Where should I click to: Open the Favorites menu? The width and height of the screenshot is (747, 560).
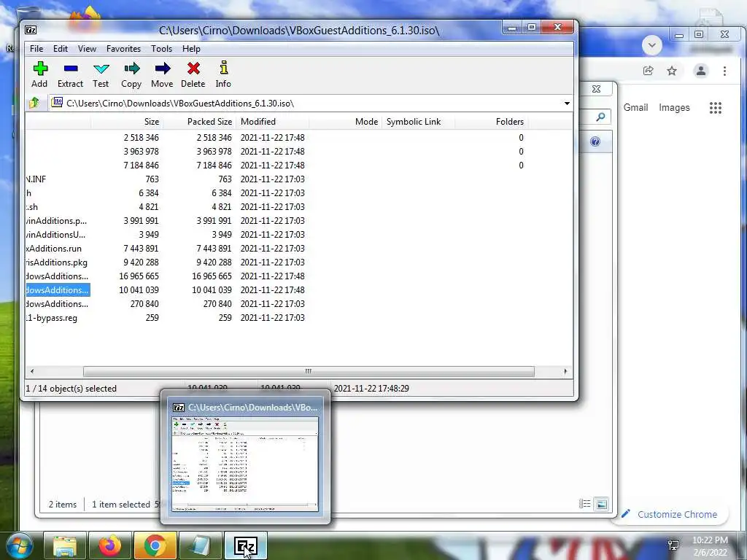(x=124, y=49)
